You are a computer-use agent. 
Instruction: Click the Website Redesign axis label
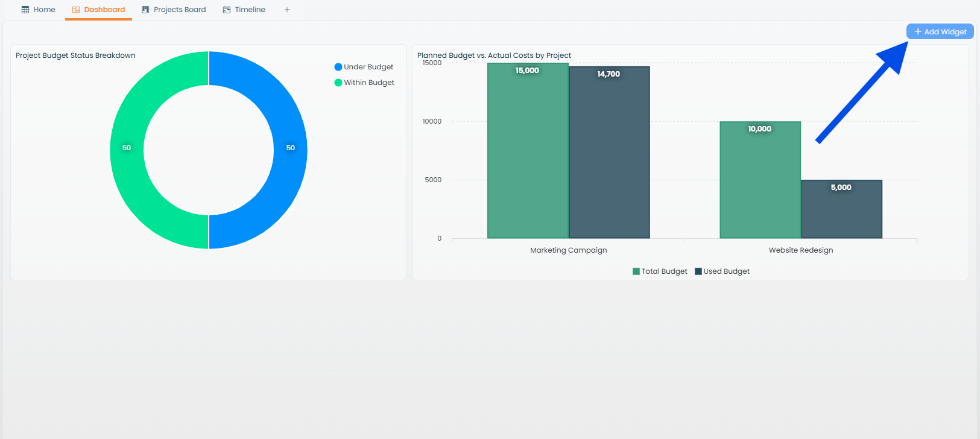click(x=801, y=250)
